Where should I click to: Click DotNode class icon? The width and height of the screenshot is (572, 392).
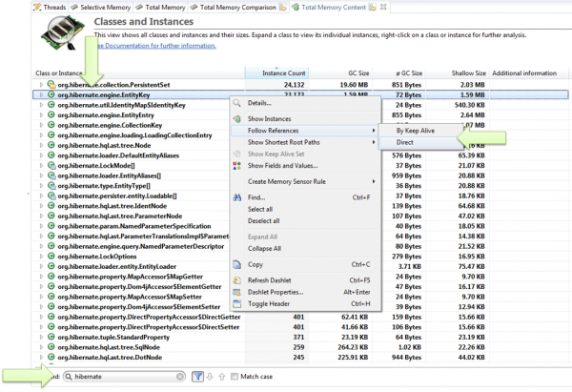[51, 357]
